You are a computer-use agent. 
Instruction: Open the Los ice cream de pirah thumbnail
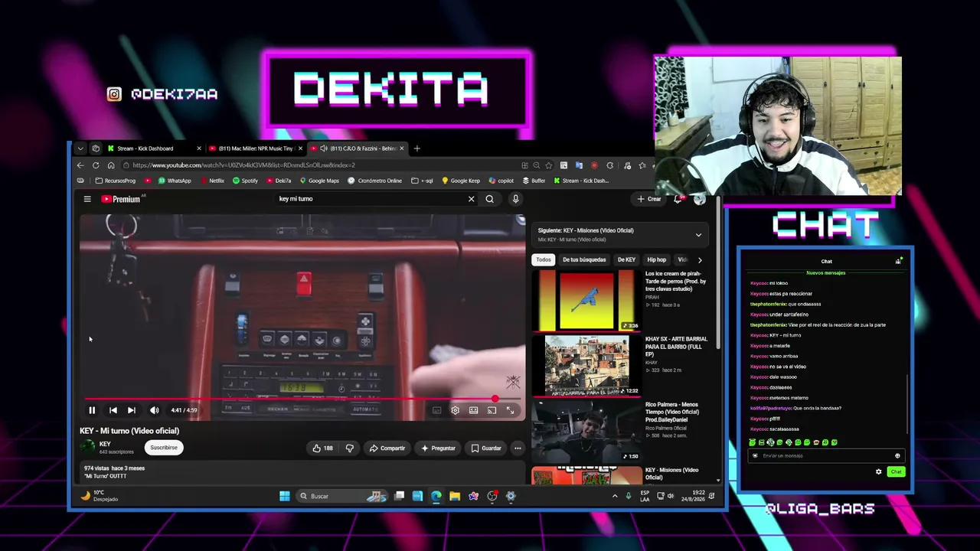586,300
